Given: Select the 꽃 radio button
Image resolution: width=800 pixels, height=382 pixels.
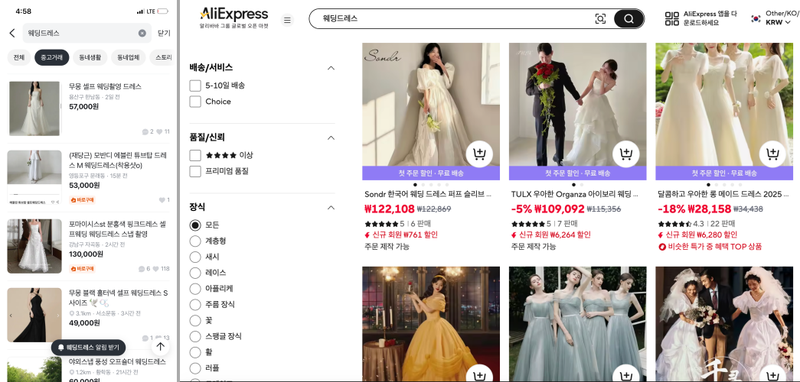Looking at the screenshot, I should pyautogui.click(x=195, y=320).
